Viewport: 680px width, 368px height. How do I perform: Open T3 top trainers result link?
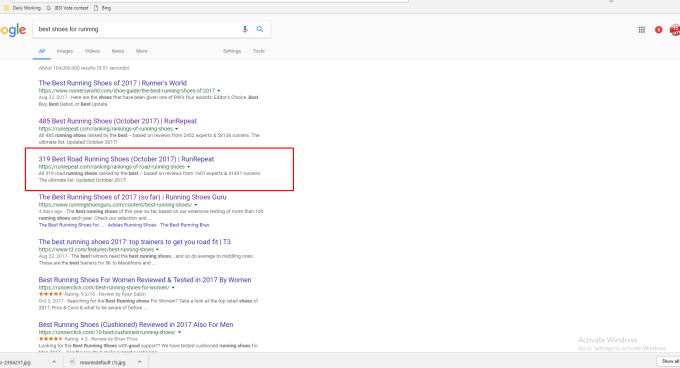[x=134, y=242]
